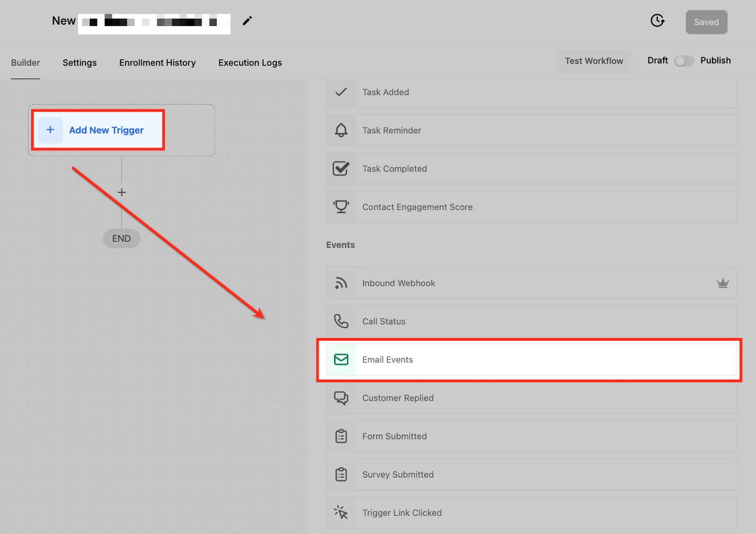
Task: Open the Execution Logs tab
Action: coord(250,63)
